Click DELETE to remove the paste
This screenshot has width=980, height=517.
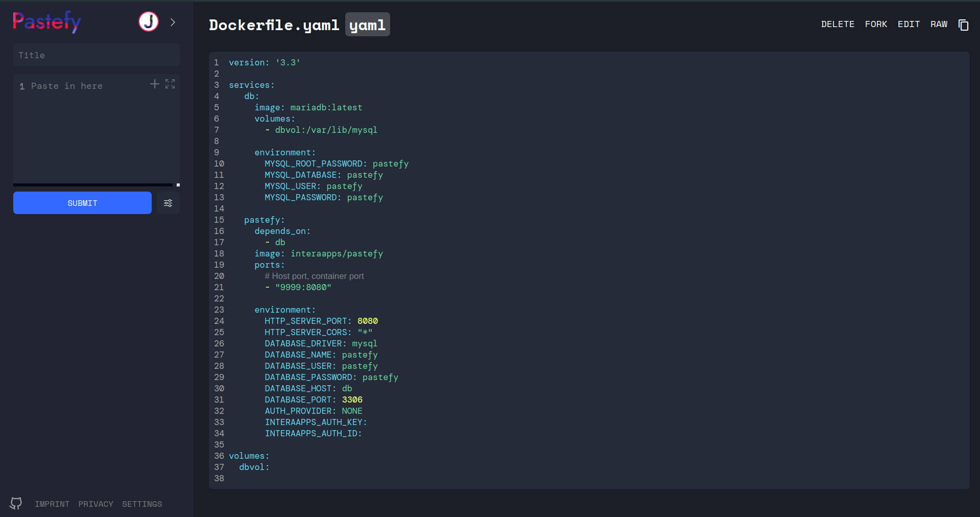click(x=838, y=24)
